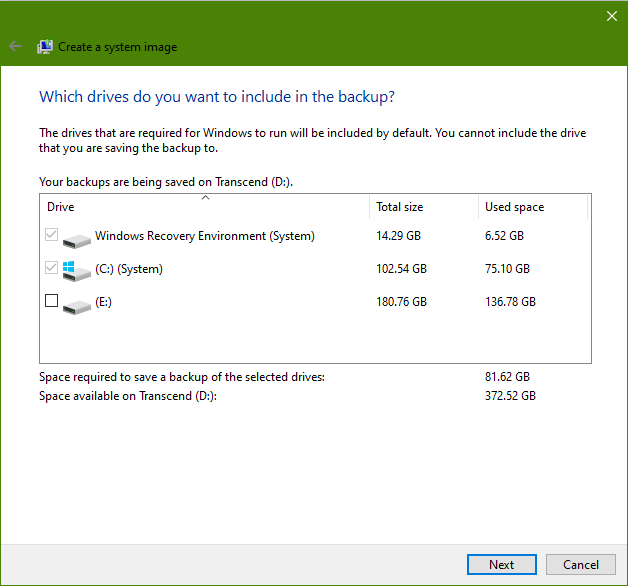The width and height of the screenshot is (628, 586).
Task: Click the 372.52 GB available space value
Action: tap(510, 396)
